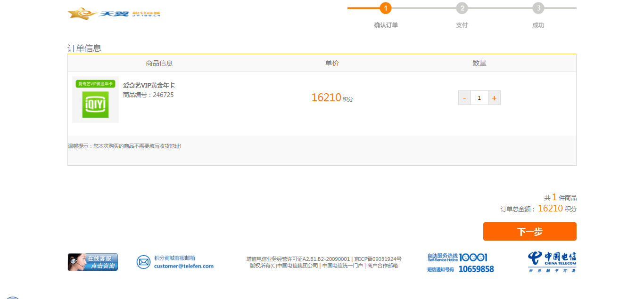644x299 pixels.
Task: Click the China Telecom logo in footer
Action: click(552, 262)
